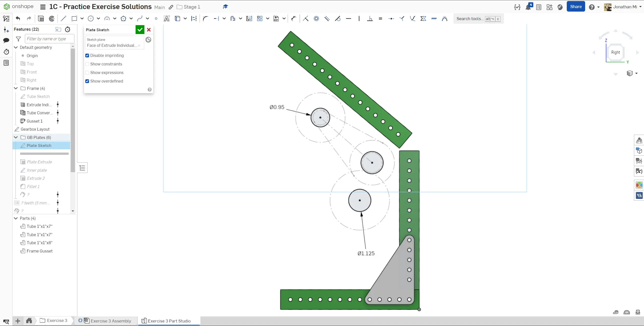Select the Dimension tool
This screenshot has width=644, height=326.
coord(294,18)
